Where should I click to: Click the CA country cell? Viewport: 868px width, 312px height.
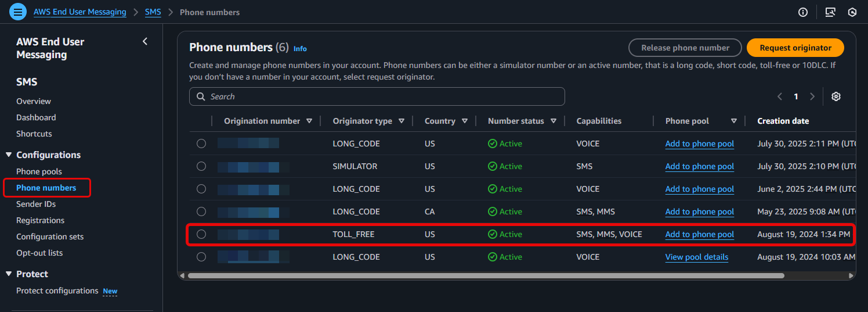[x=429, y=211]
